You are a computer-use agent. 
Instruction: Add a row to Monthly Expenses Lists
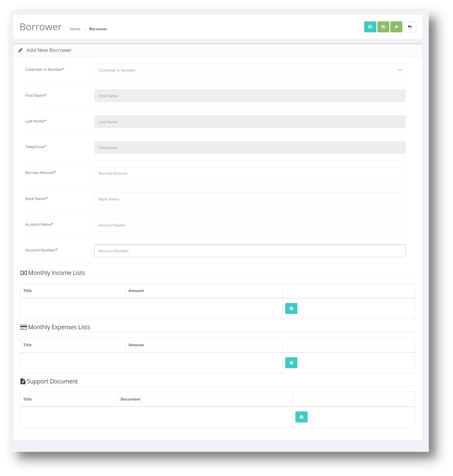coord(291,363)
